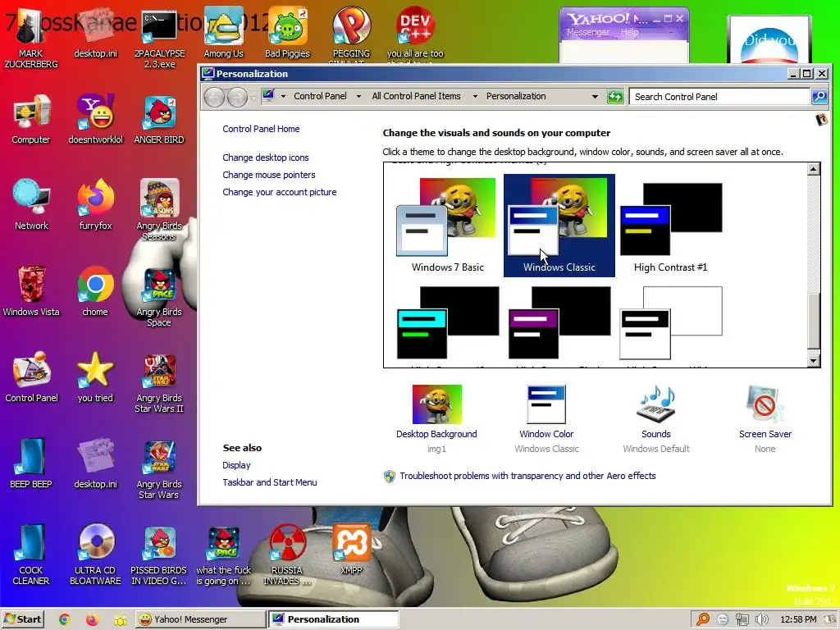The height and width of the screenshot is (630, 840).
Task: Click the theme list scroll up arrow
Action: [x=813, y=169]
